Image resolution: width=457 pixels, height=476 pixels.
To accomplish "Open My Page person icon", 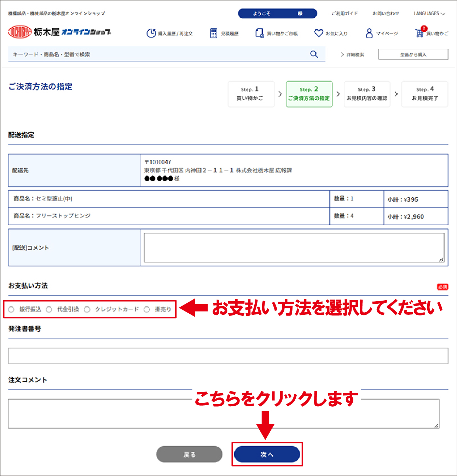I will click(369, 33).
